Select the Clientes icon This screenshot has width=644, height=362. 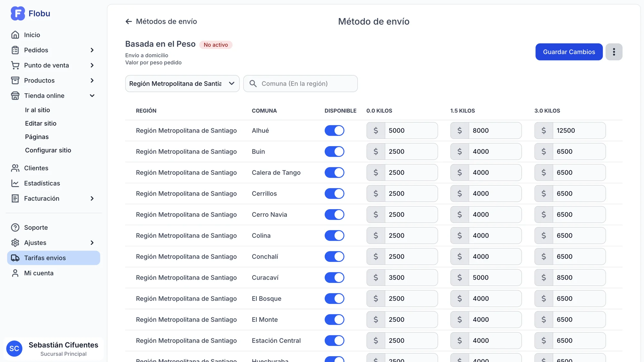(15, 168)
